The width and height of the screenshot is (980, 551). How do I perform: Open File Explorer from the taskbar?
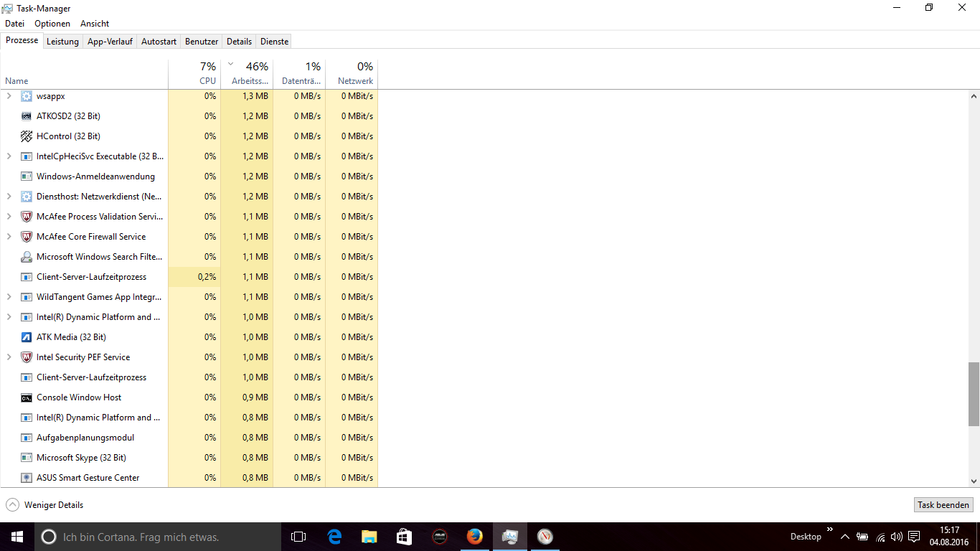click(369, 537)
